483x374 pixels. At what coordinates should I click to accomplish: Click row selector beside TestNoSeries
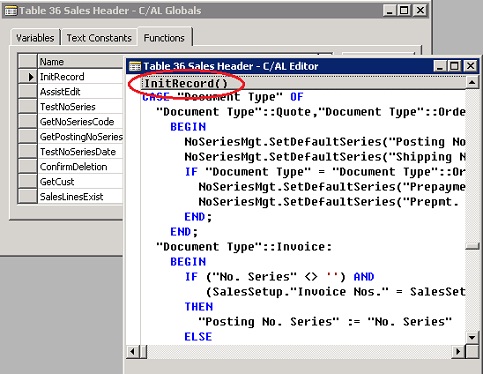coord(28,107)
